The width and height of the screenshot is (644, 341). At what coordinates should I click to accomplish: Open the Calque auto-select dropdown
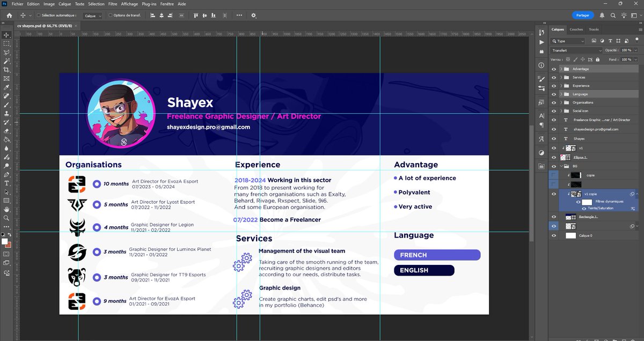coord(93,16)
